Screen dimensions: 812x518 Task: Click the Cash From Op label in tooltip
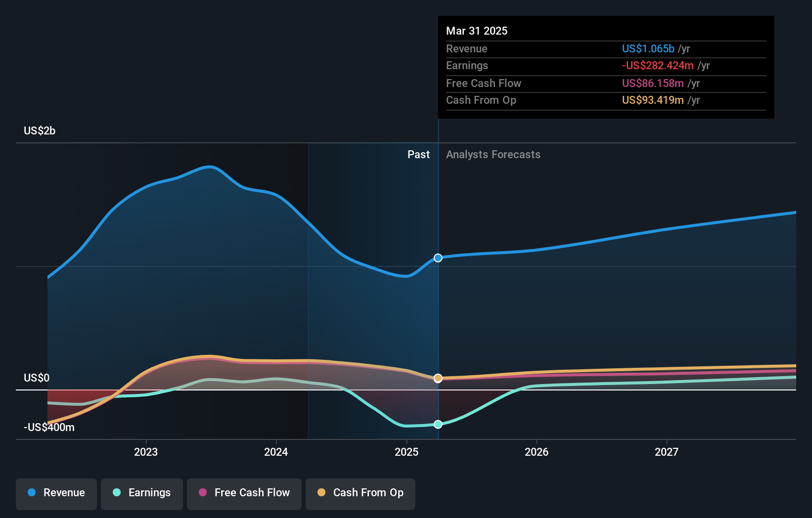tap(481, 100)
